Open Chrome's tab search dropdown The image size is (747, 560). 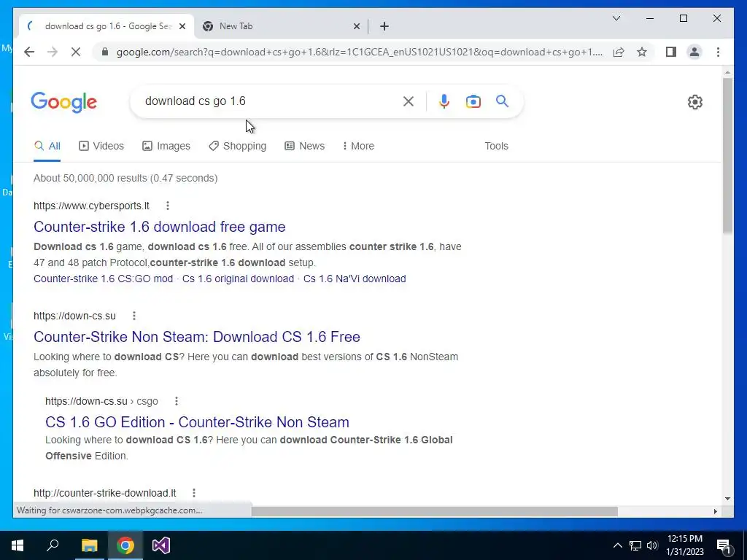[616, 18]
